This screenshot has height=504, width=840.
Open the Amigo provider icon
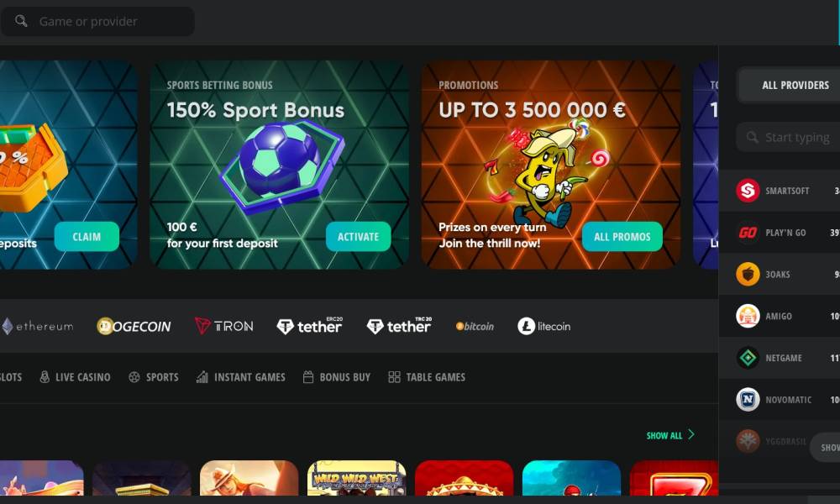pyautogui.click(x=748, y=316)
